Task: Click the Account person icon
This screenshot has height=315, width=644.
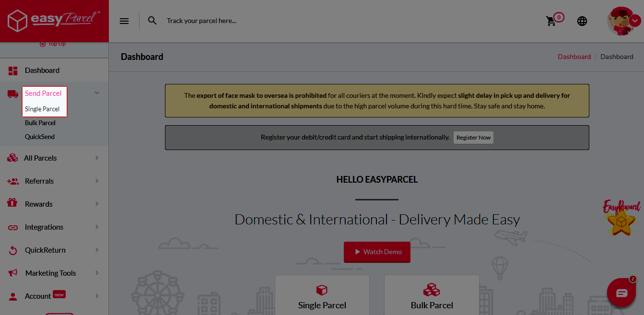Action: (13, 296)
